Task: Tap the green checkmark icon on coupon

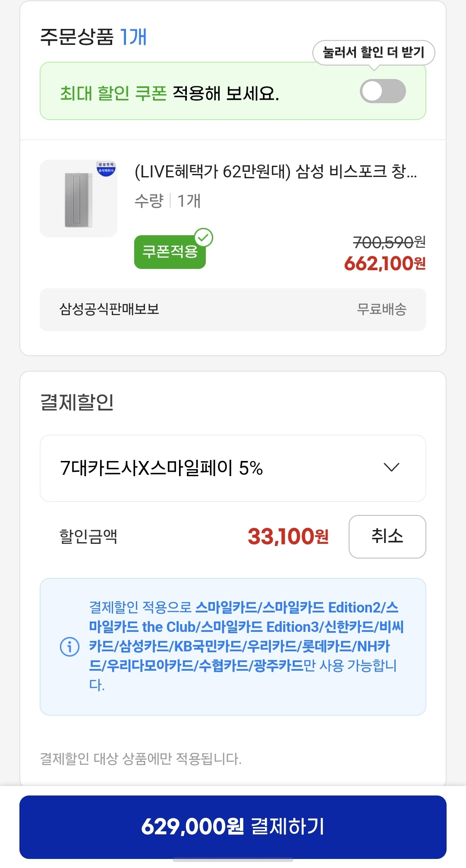Action: coord(204,237)
